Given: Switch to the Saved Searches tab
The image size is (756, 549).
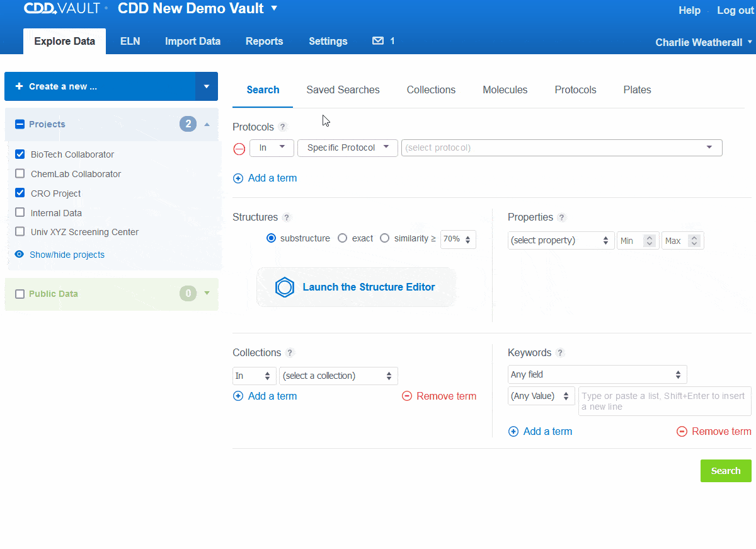Looking at the screenshot, I should 343,90.
